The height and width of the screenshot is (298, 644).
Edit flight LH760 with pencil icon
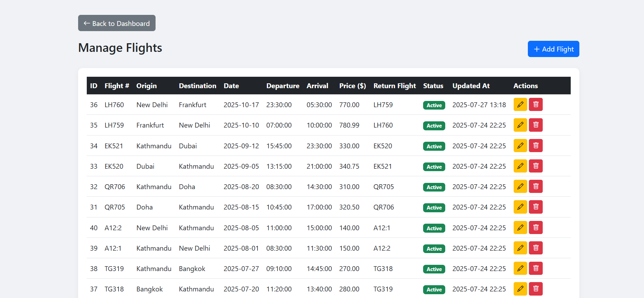520,104
